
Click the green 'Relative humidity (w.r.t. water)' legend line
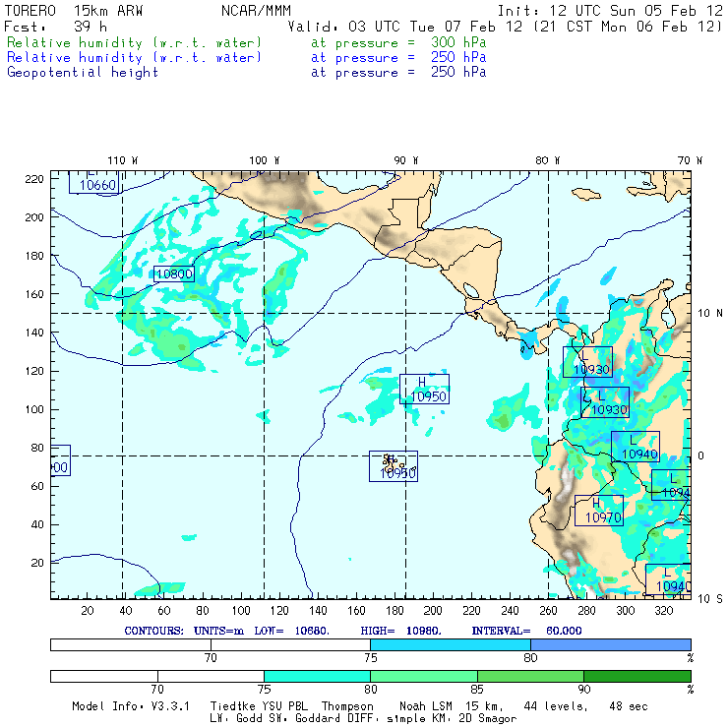click(134, 42)
